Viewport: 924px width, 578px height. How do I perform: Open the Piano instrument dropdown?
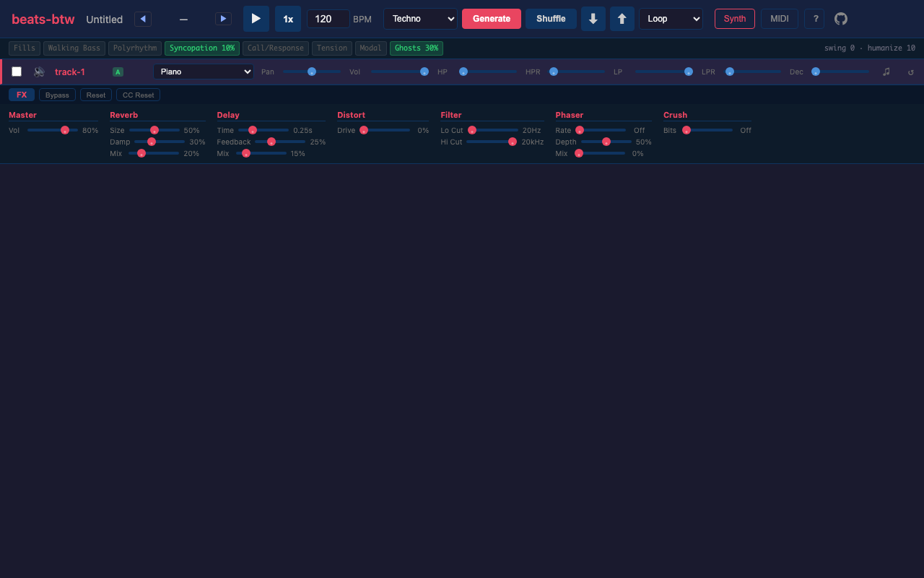click(x=203, y=72)
